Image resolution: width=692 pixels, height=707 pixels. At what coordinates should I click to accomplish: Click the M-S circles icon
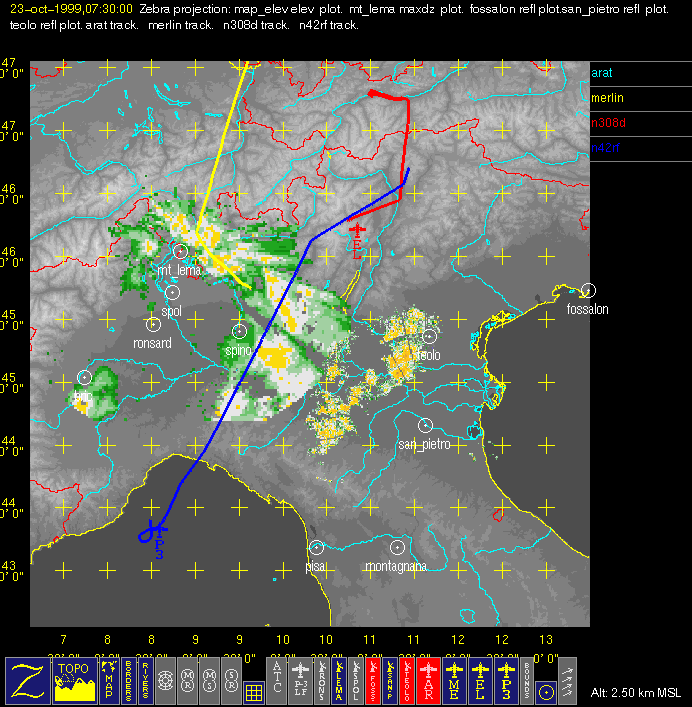click(209, 680)
